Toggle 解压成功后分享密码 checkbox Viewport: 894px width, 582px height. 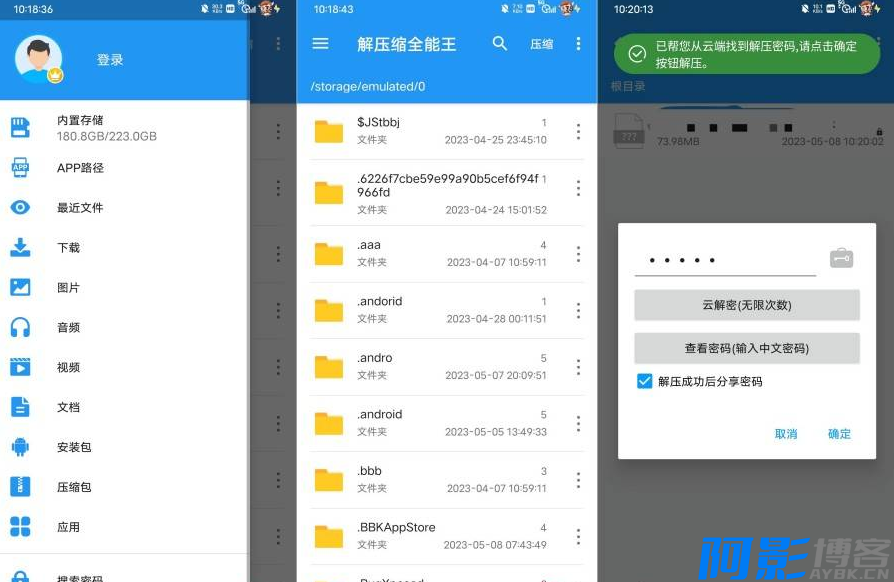(x=644, y=381)
